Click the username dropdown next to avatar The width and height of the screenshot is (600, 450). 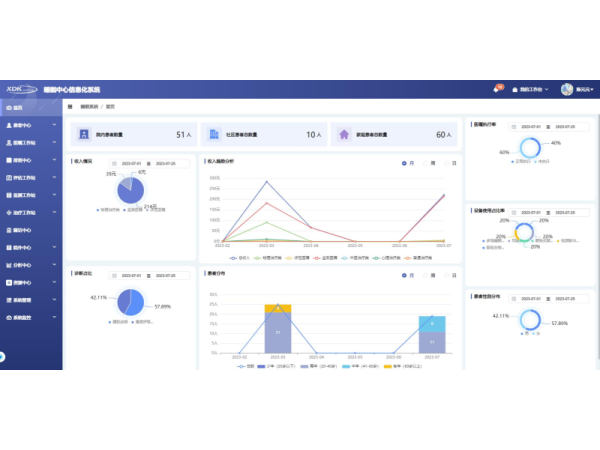585,89
